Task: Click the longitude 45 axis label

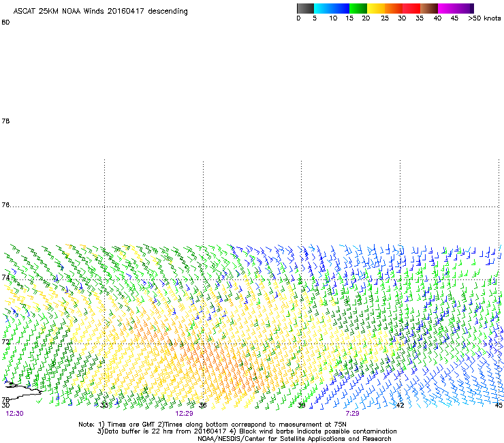Action: click(x=499, y=405)
